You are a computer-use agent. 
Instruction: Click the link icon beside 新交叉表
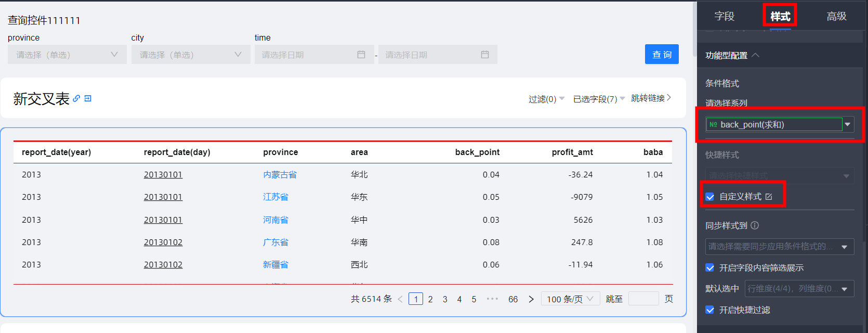point(76,98)
